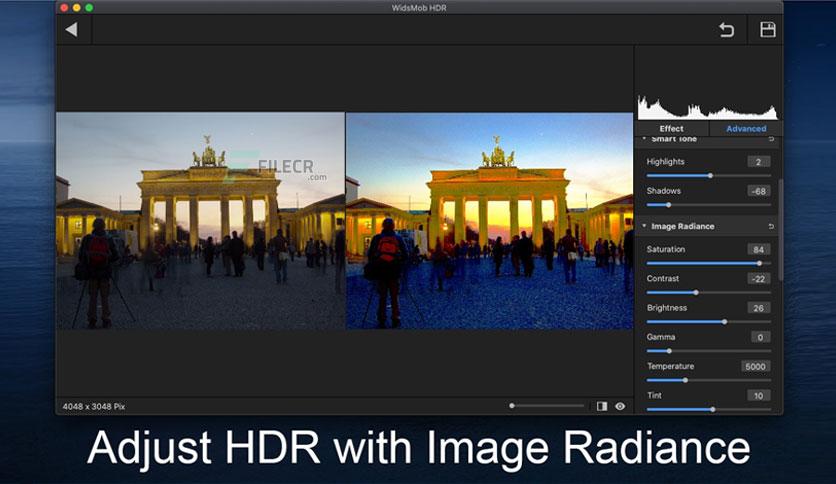Click the Saturation value field showing 84

pyautogui.click(x=758, y=249)
